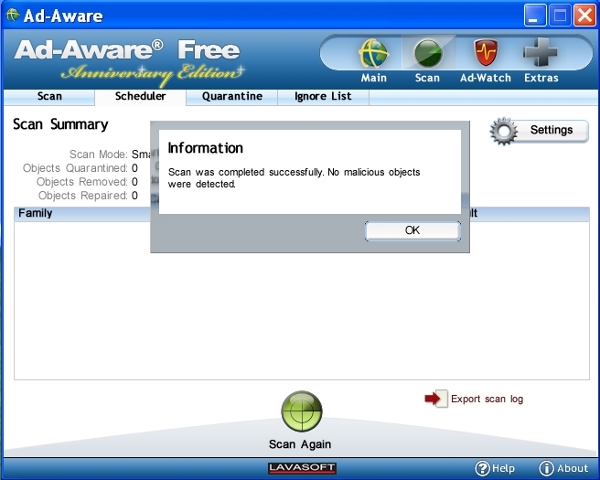Click the Ad-Watch label in the navigation
This screenshot has height=480, width=600.
pyautogui.click(x=486, y=78)
